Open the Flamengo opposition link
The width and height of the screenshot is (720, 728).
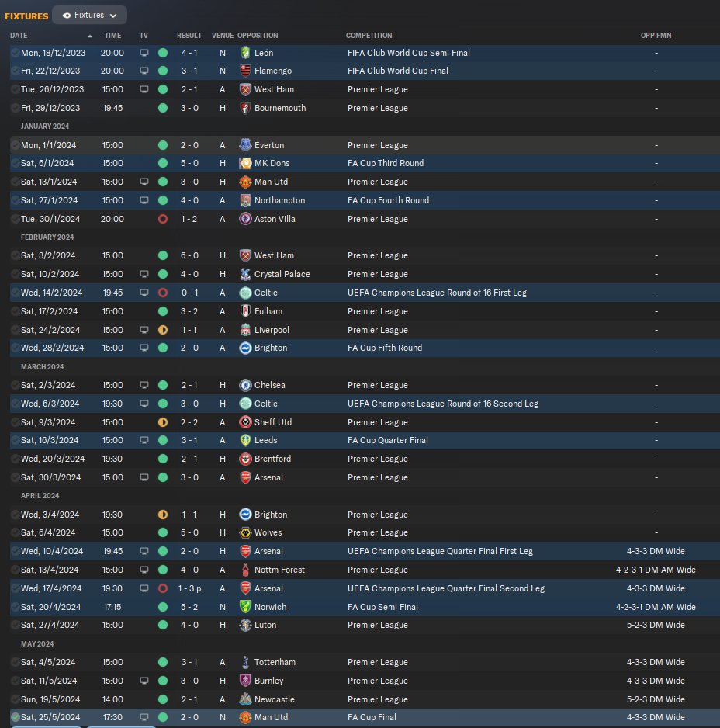[x=273, y=71]
